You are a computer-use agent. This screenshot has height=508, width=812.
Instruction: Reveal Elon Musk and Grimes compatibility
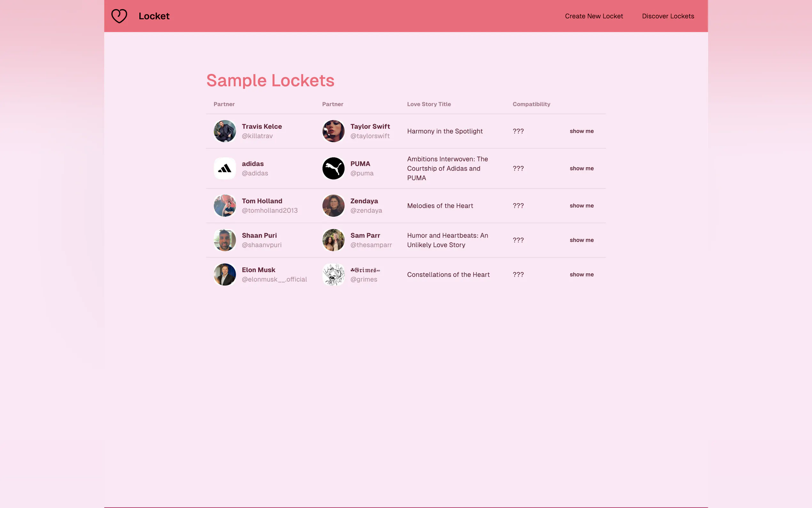582,274
